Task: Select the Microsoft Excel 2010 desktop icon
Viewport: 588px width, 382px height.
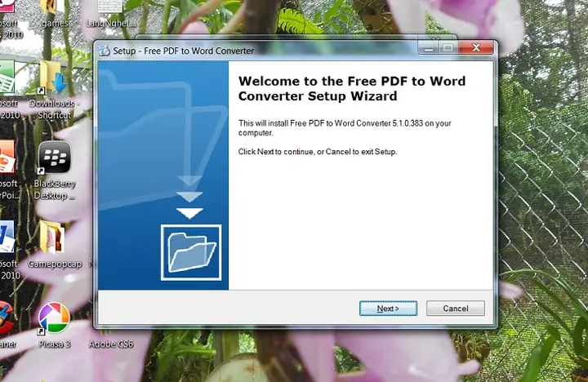Action: [8, 90]
